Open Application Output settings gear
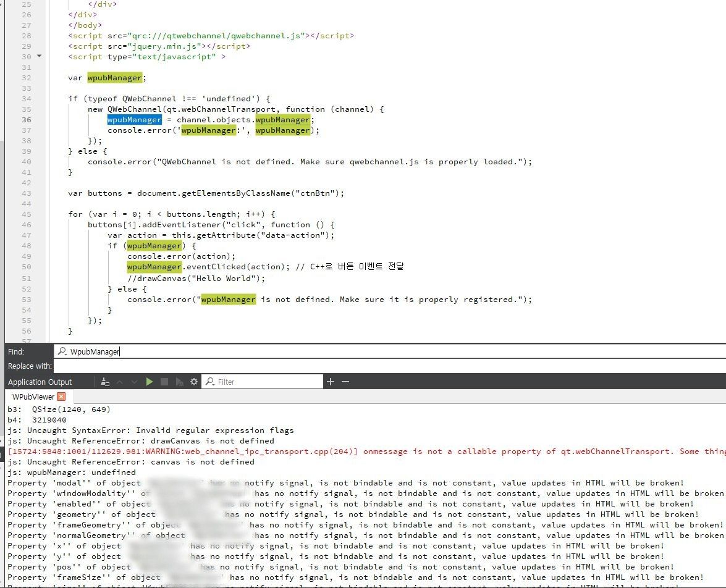The height and width of the screenshot is (588, 726). [x=194, y=382]
